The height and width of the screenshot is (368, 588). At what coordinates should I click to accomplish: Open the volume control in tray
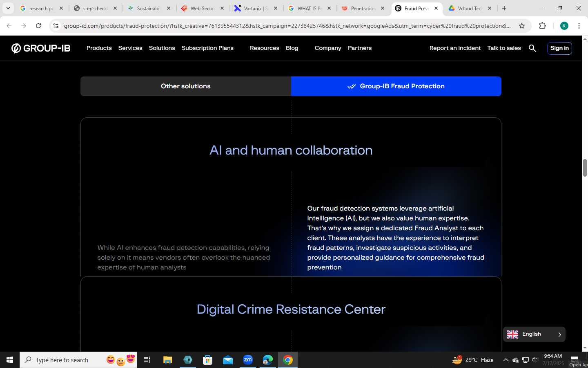(535, 360)
